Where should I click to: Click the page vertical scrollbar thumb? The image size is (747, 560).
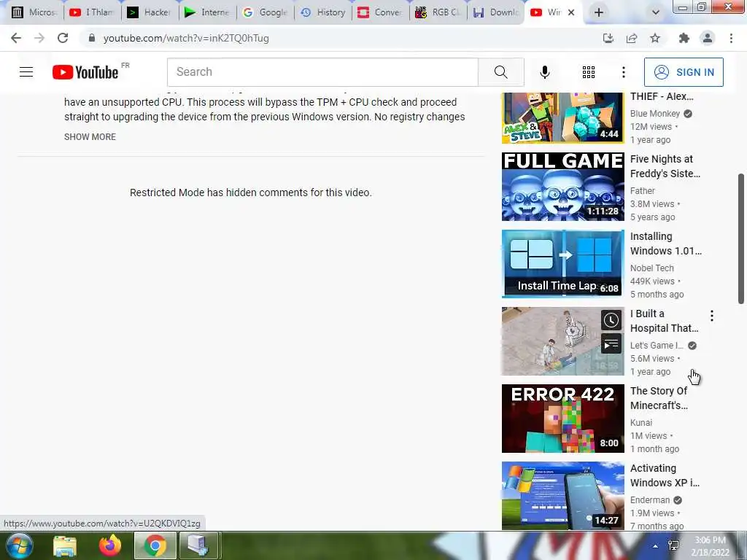(x=741, y=238)
